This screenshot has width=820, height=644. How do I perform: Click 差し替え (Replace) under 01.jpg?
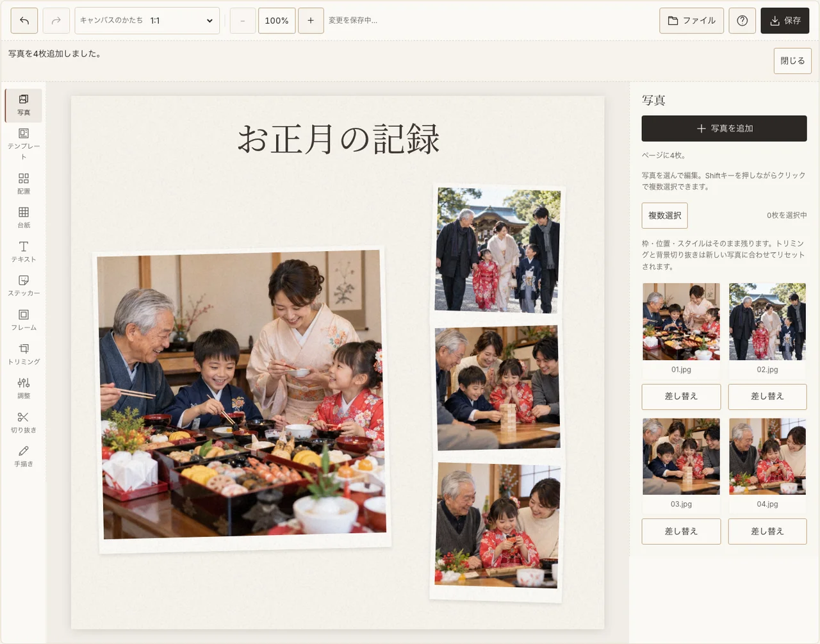point(681,397)
